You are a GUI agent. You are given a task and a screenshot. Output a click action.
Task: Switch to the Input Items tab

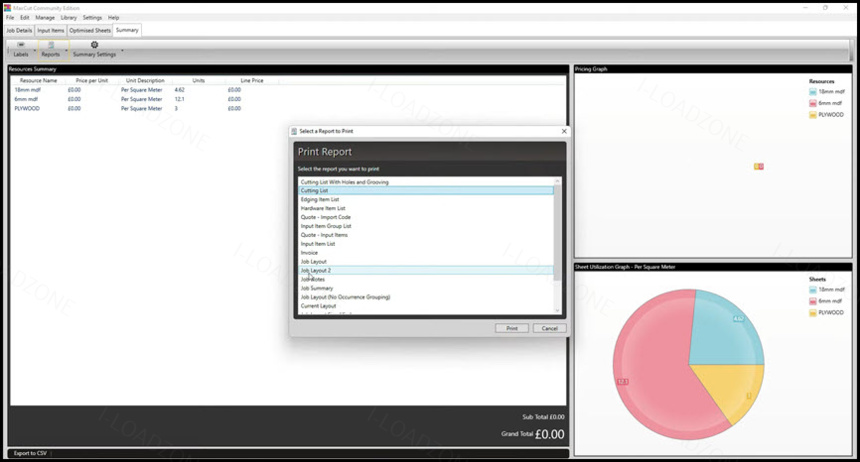[50, 30]
